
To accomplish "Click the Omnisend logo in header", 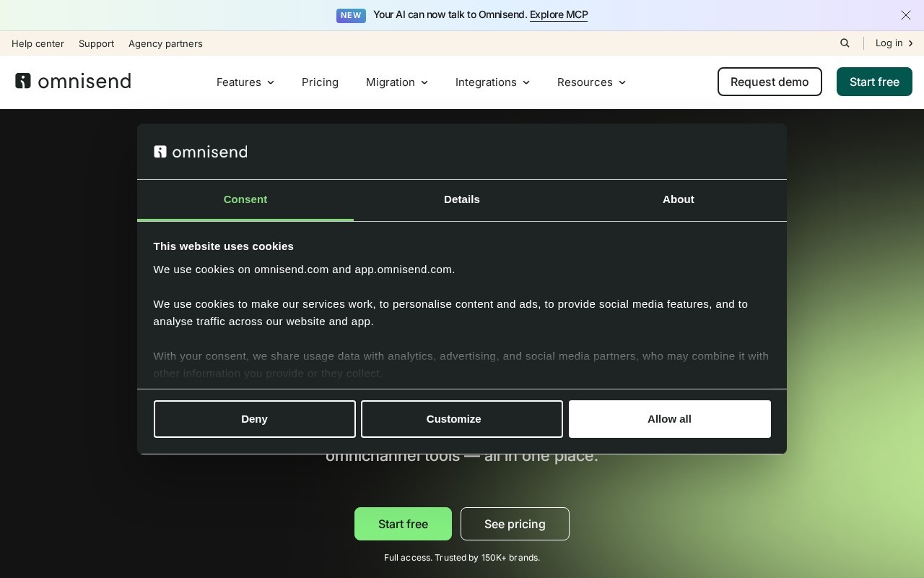I will (73, 81).
